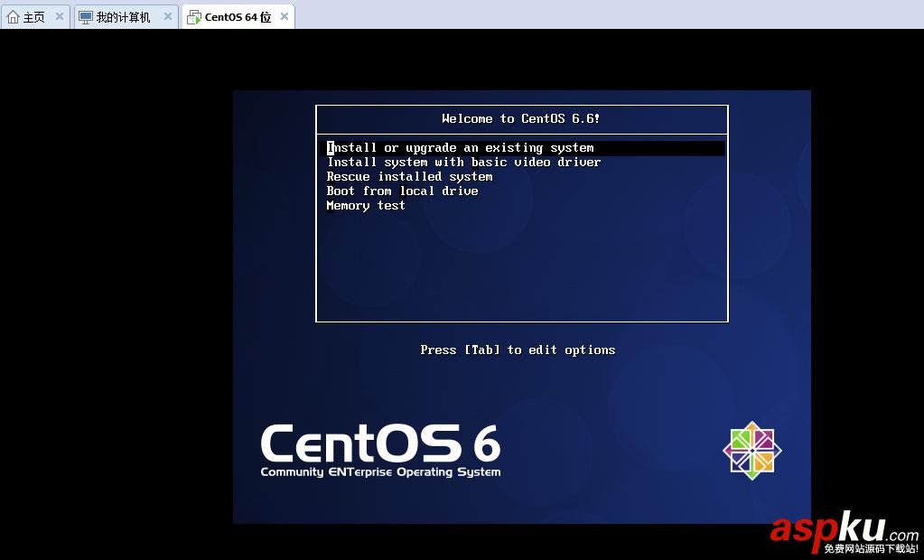Click the large CentOS 6 wordmark logo

point(379,445)
